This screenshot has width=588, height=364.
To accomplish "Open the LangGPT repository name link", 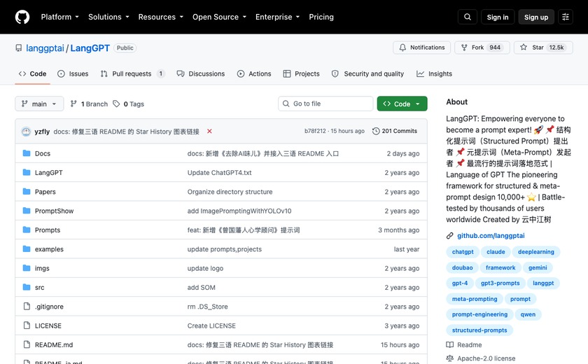I will [90, 48].
